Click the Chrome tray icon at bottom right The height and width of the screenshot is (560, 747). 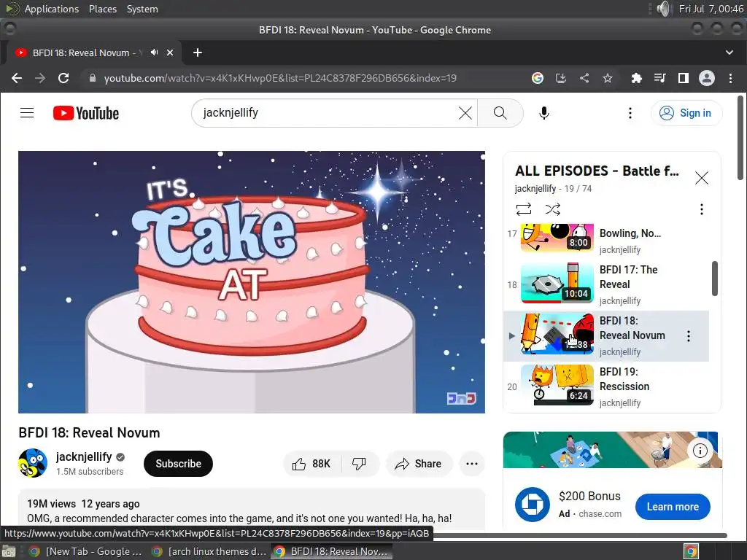click(x=691, y=551)
